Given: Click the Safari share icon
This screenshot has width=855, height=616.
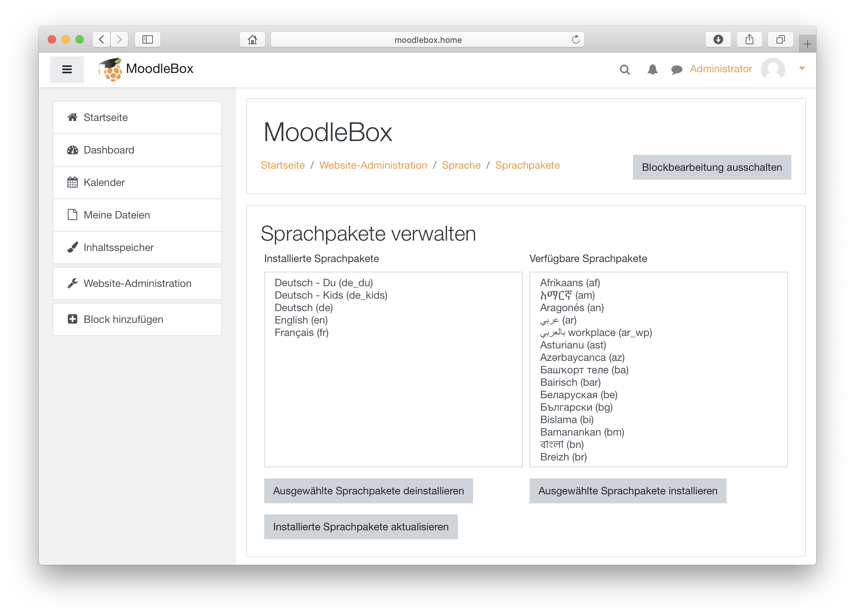Looking at the screenshot, I should 750,39.
